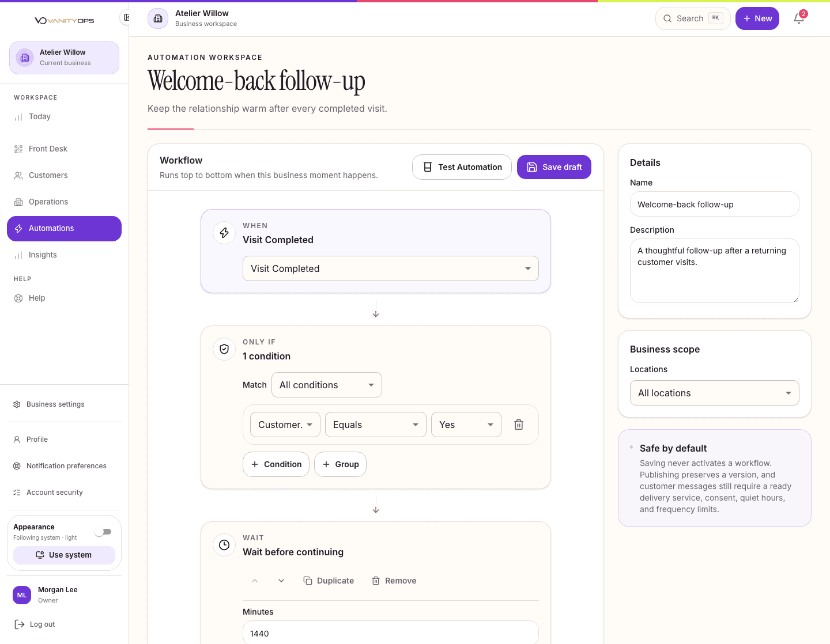The height and width of the screenshot is (644, 830).
Task: Open the Customer. field dropdown
Action: (285, 425)
